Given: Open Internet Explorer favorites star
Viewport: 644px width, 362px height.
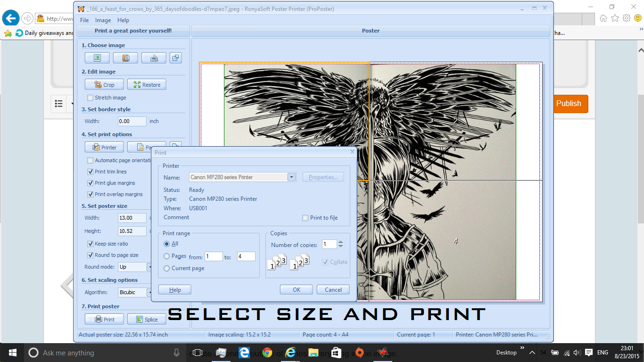Looking at the screenshot, I should coord(615,18).
